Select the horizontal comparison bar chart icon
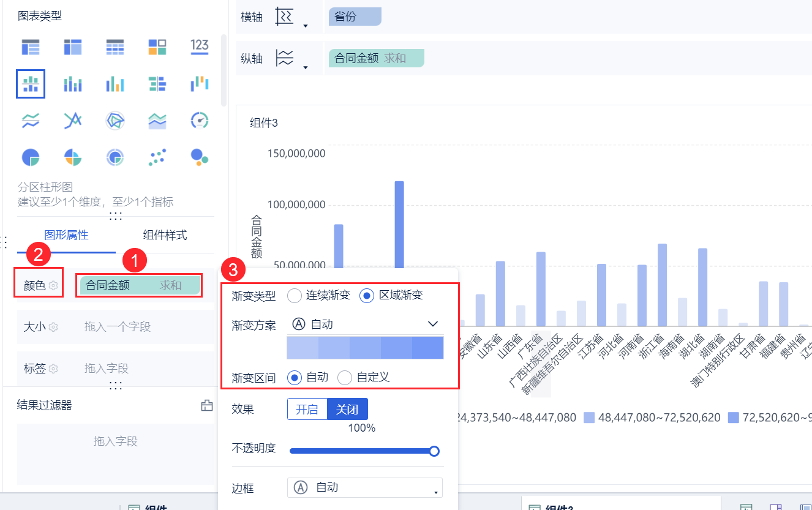 click(x=157, y=84)
